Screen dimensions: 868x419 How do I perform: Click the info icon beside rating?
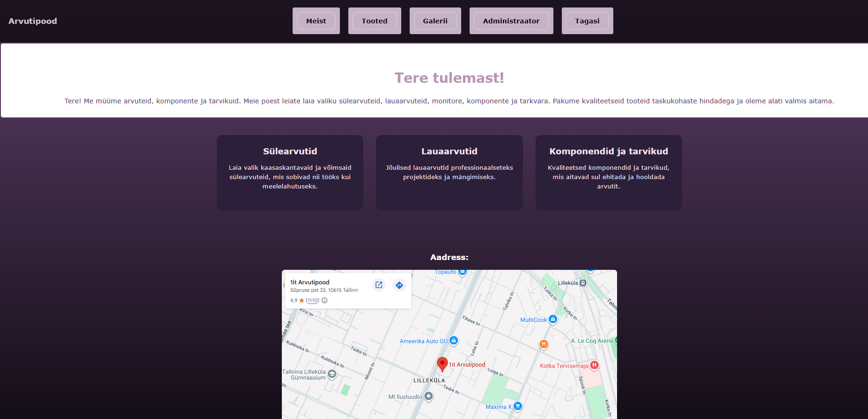click(x=324, y=301)
